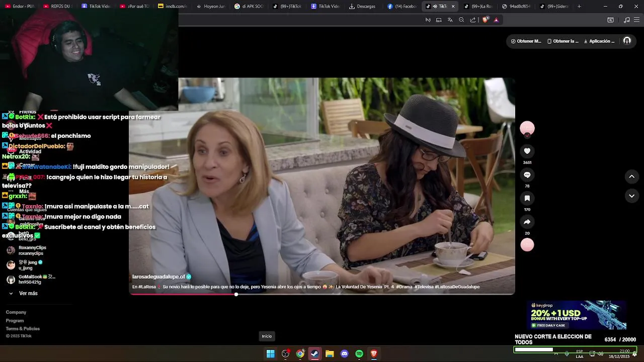This screenshot has width=644, height=362.
Task: Open the Program footer link
Action: (x=15, y=320)
